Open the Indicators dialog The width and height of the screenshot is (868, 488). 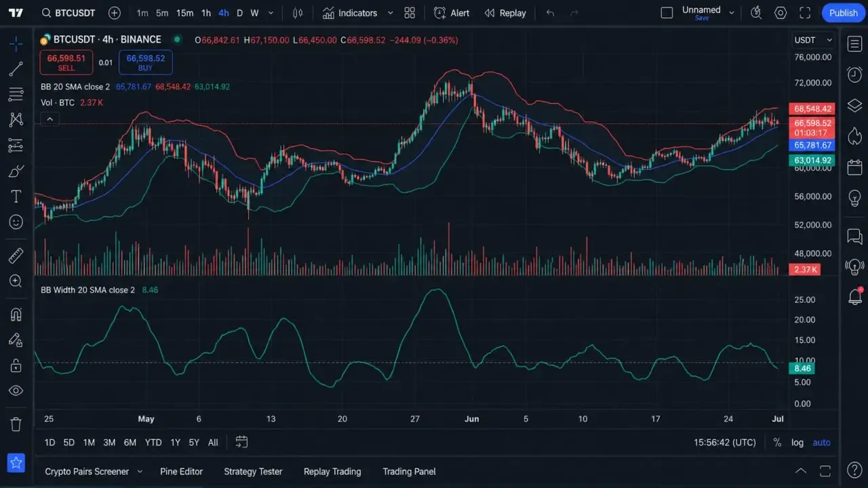pos(350,13)
